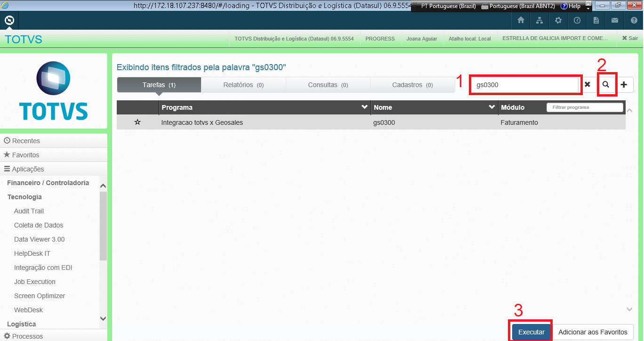Image resolution: width=644 pixels, height=341 pixels.
Task: Click the gs0300 name cell
Action: click(x=384, y=122)
